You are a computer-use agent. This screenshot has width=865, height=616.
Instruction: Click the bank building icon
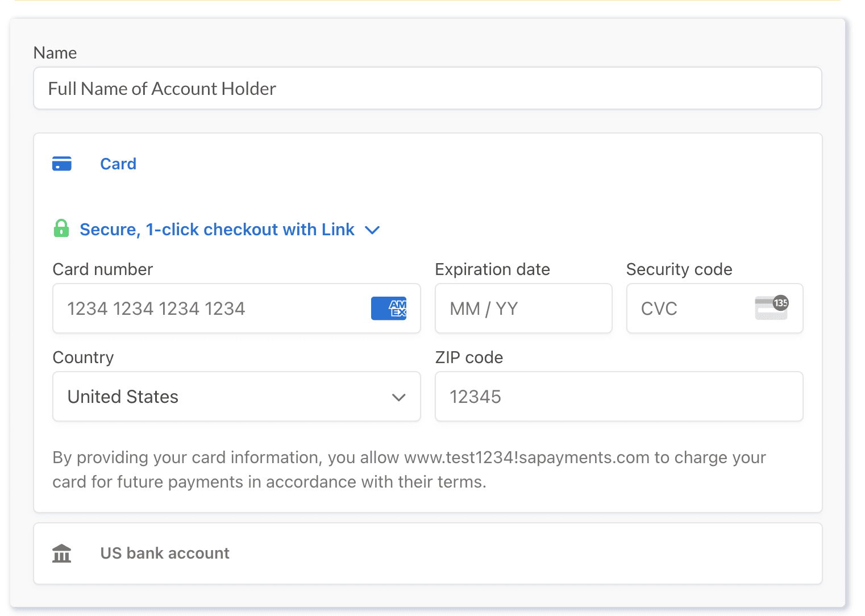tap(62, 553)
